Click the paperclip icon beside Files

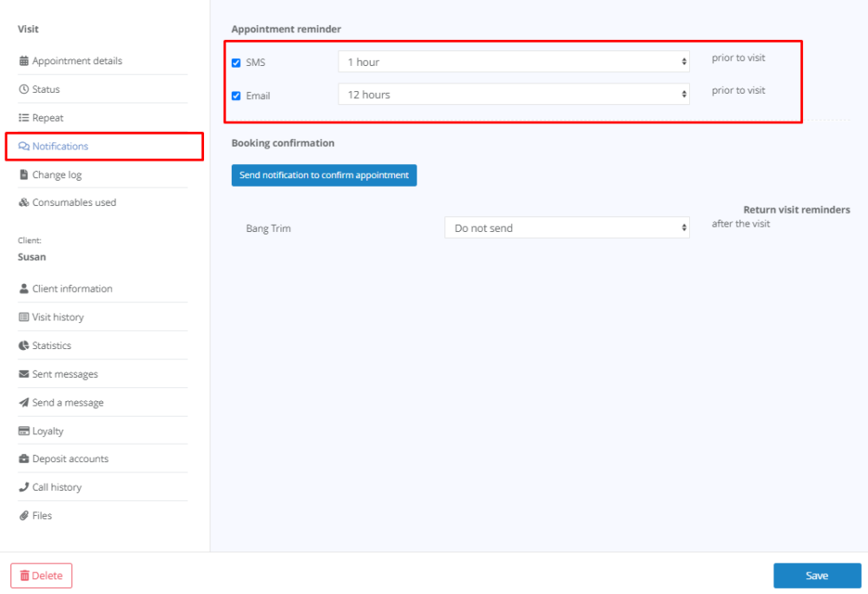(23, 516)
